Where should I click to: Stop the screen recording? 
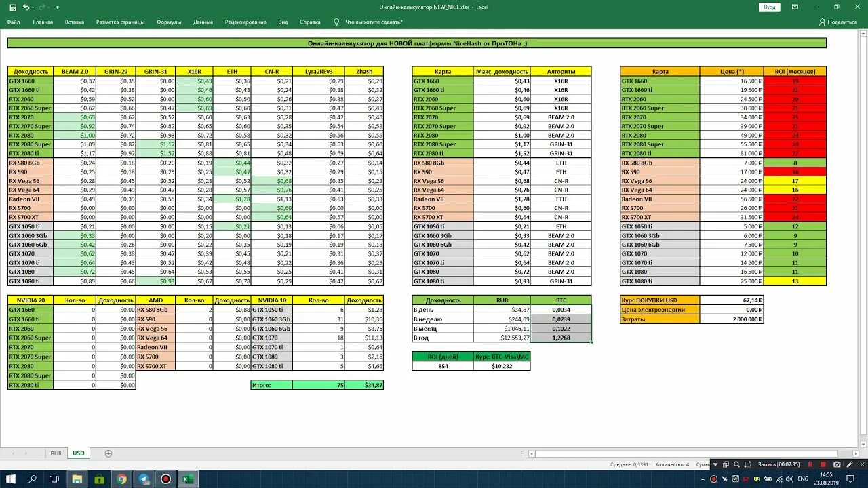coord(824,464)
